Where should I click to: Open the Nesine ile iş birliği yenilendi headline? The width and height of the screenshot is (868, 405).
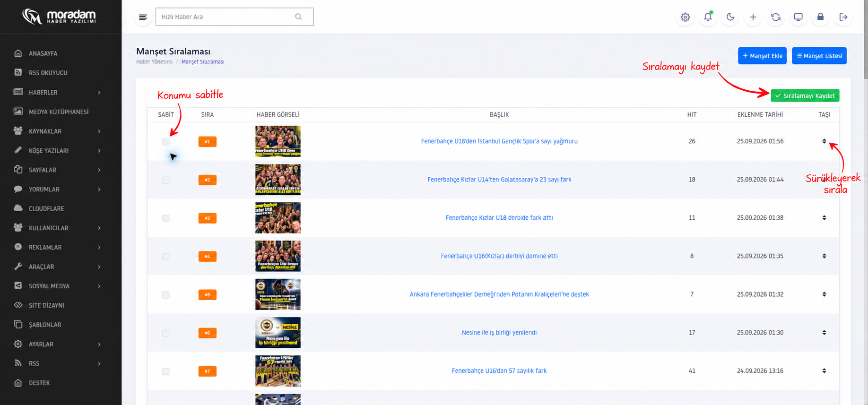(499, 333)
